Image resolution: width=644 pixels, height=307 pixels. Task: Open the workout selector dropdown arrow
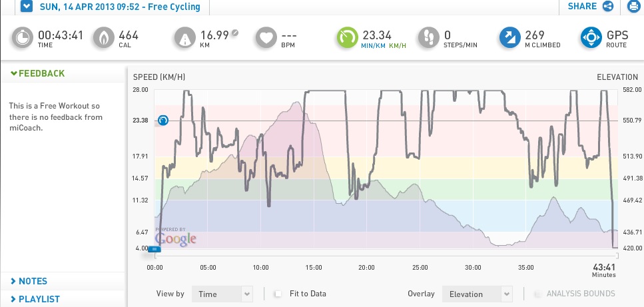coord(26,6)
